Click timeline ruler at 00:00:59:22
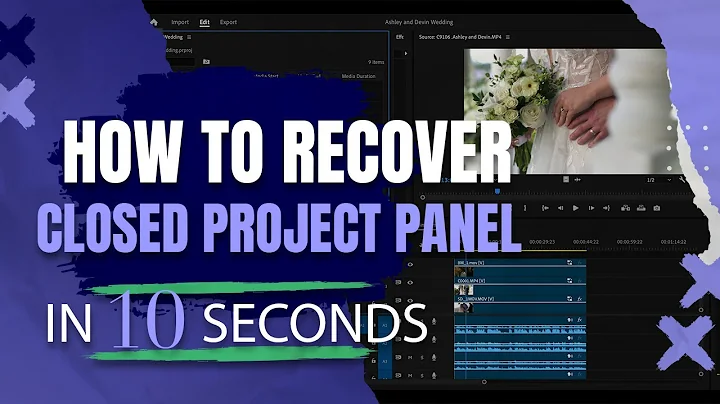The width and height of the screenshot is (720, 404). click(x=630, y=242)
